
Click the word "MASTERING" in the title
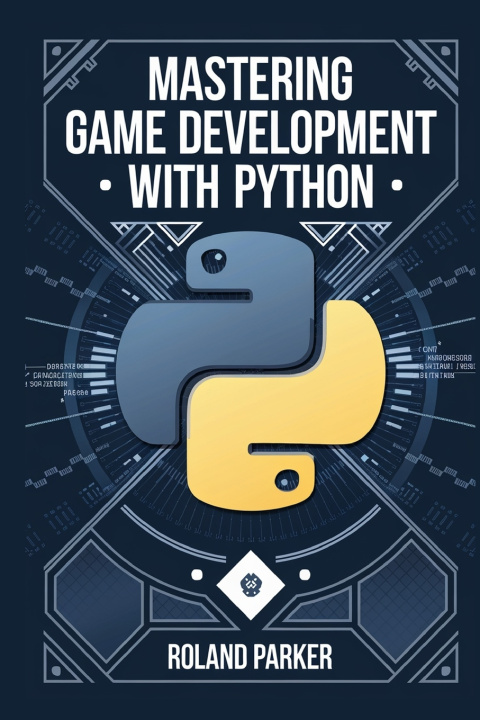[251, 78]
